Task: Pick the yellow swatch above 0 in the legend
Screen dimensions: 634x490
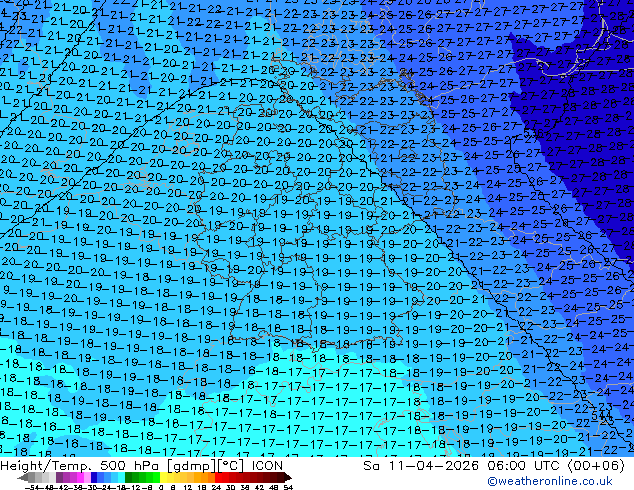Action: tap(163, 477)
